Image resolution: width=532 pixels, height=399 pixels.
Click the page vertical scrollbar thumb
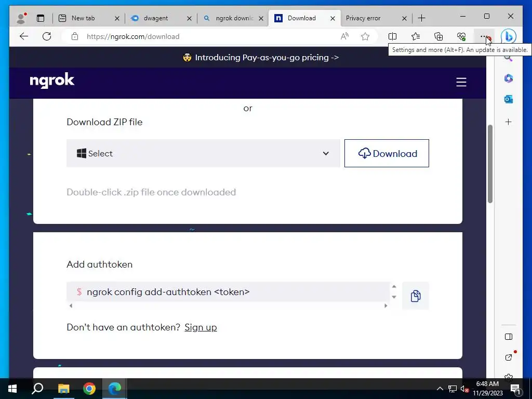(x=490, y=164)
